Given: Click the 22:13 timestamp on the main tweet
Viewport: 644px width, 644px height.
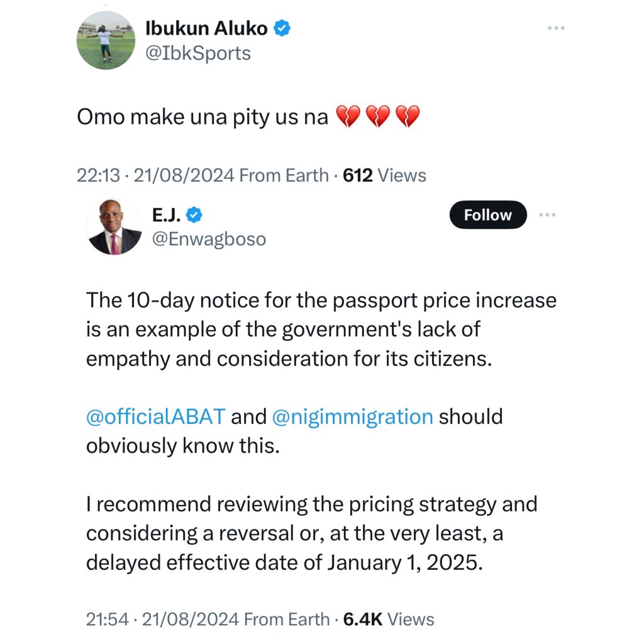Looking at the screenshot, I should point(98,175).
